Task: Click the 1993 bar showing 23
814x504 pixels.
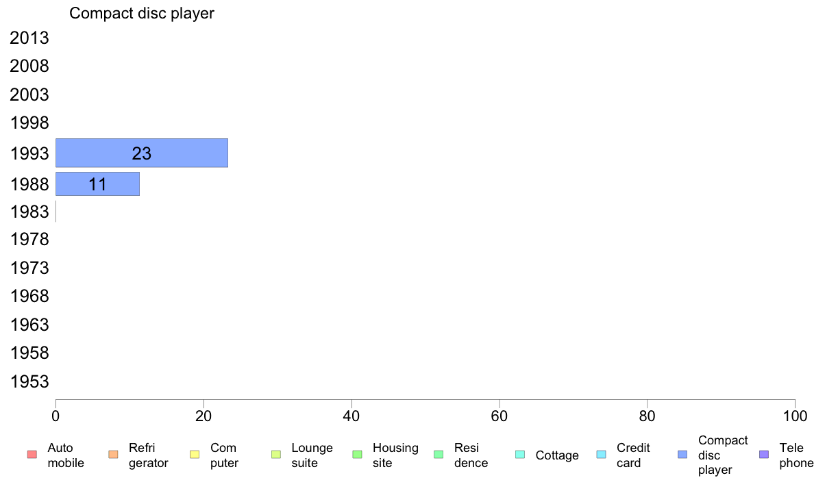Action: [x=142, y=153]
